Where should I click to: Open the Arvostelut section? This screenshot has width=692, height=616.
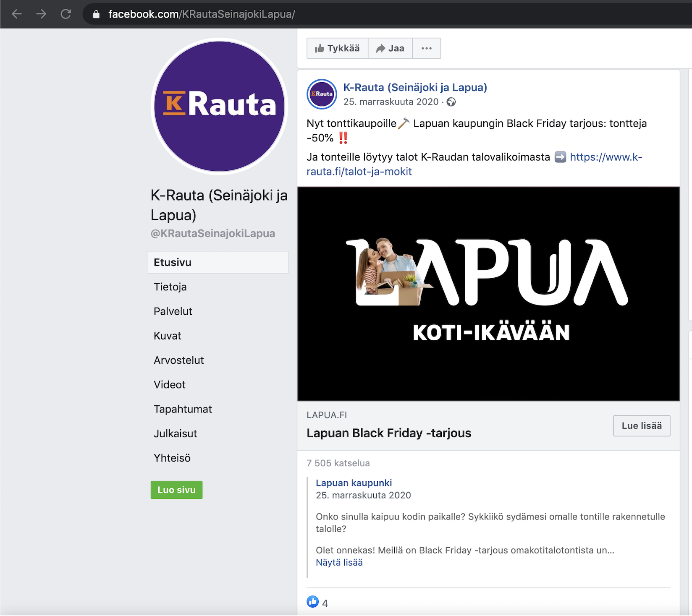tap(179, 360)
